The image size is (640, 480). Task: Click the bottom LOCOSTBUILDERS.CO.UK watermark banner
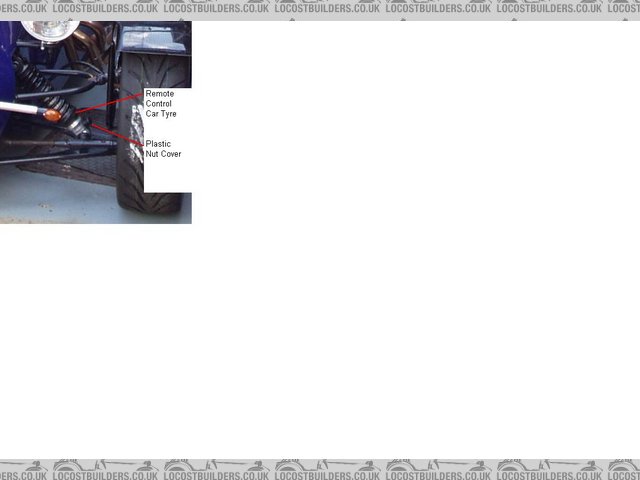(x=320, y=470)
